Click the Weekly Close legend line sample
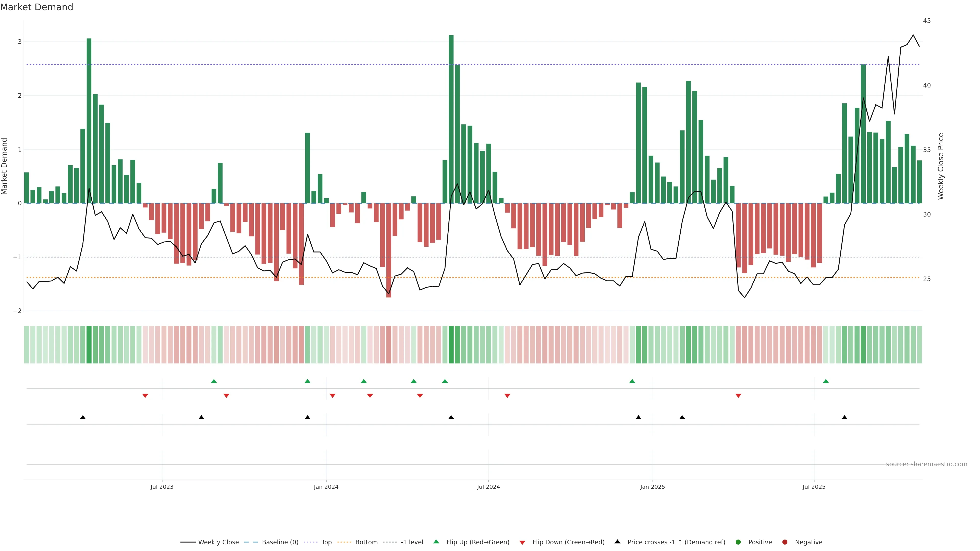This screenshot has width=980, height=551. 188,542
